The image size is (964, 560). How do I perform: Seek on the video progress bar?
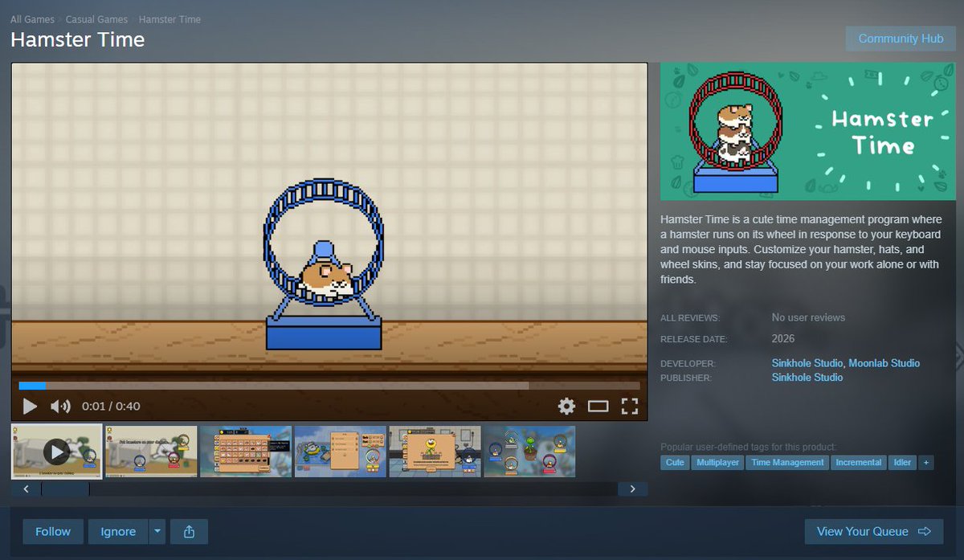click(329, 386)
